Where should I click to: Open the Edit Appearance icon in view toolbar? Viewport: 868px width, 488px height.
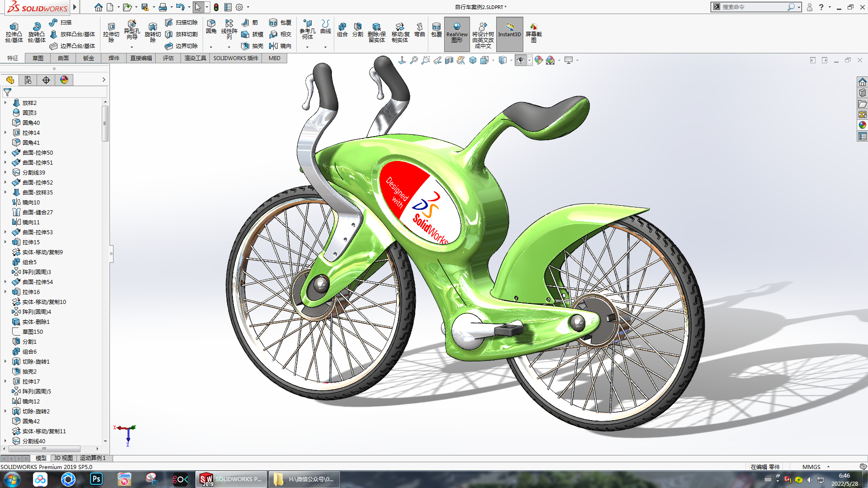tap(538, 60)
